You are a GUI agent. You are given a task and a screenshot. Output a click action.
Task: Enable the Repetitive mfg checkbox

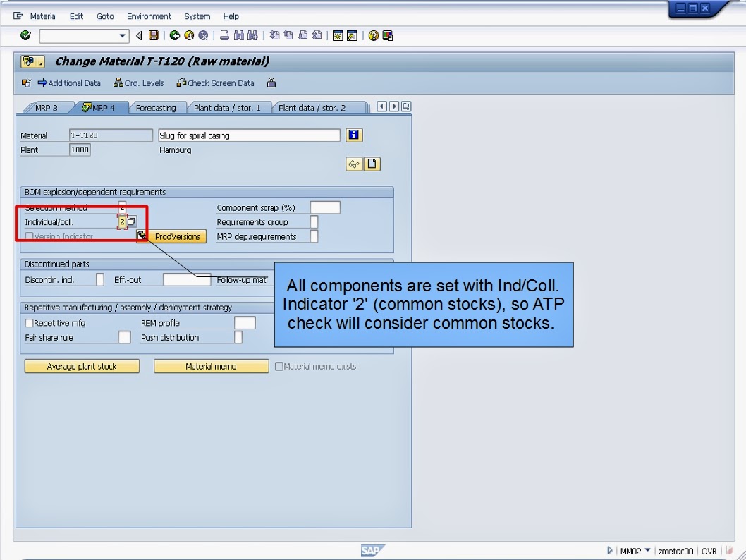coord(29,322)
